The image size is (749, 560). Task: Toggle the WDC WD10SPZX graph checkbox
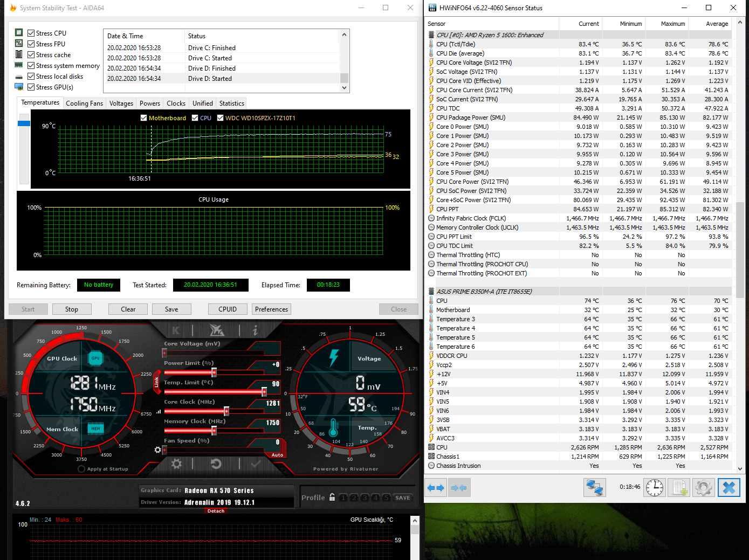(x=220, y=118)
